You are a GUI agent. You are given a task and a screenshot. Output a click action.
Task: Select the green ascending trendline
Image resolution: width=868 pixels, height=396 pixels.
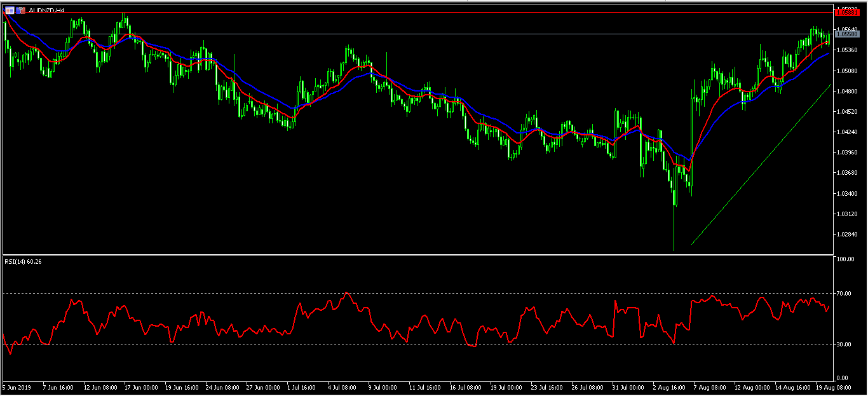[x=761, y=164]
